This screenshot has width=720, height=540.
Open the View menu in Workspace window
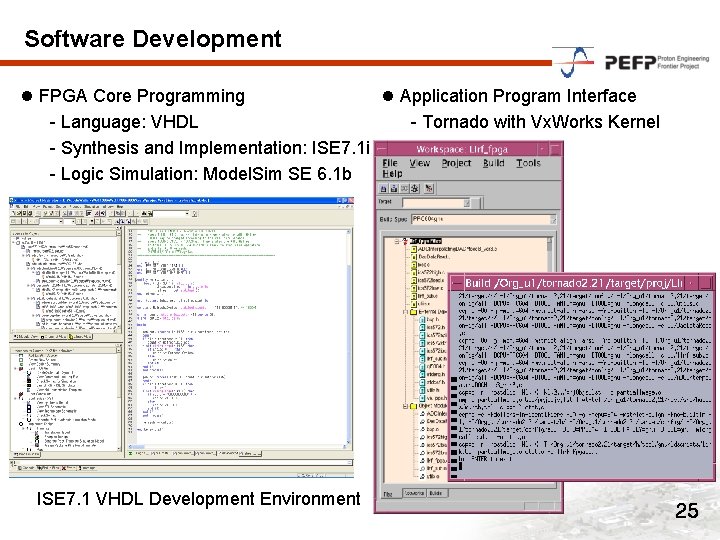419,163
